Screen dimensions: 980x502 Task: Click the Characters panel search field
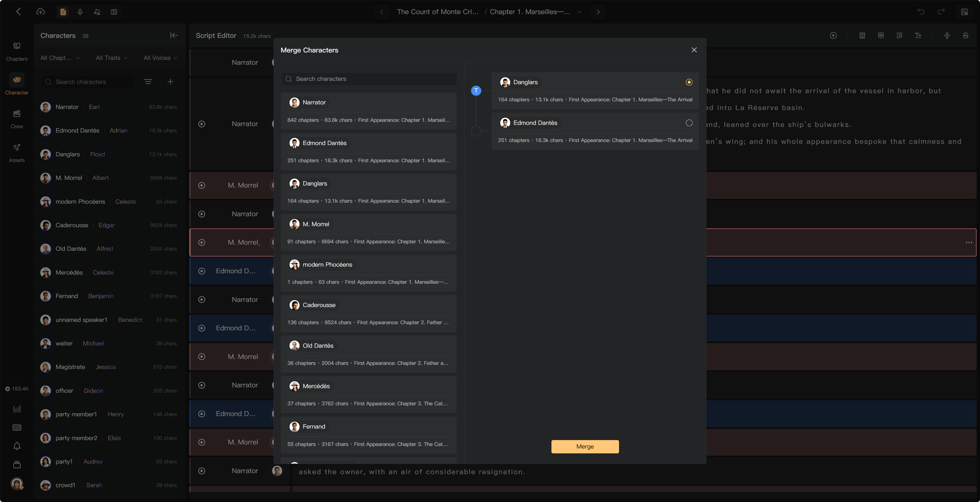tap(88, 82)
